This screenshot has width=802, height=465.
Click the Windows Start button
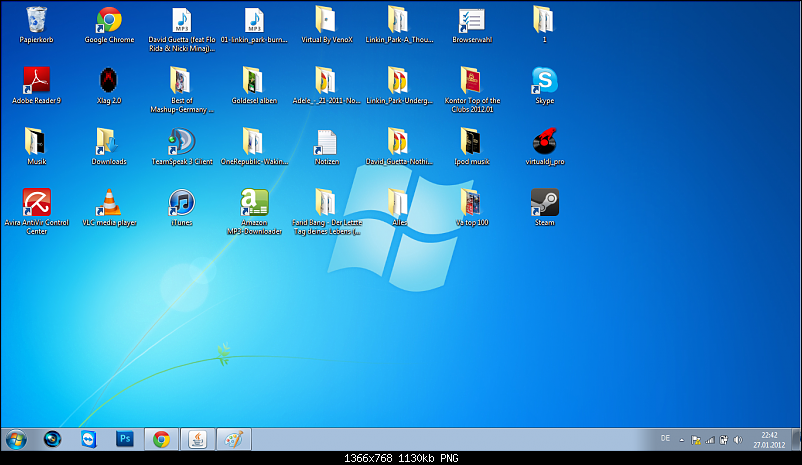pyautogui.click(x=16, y=439)
